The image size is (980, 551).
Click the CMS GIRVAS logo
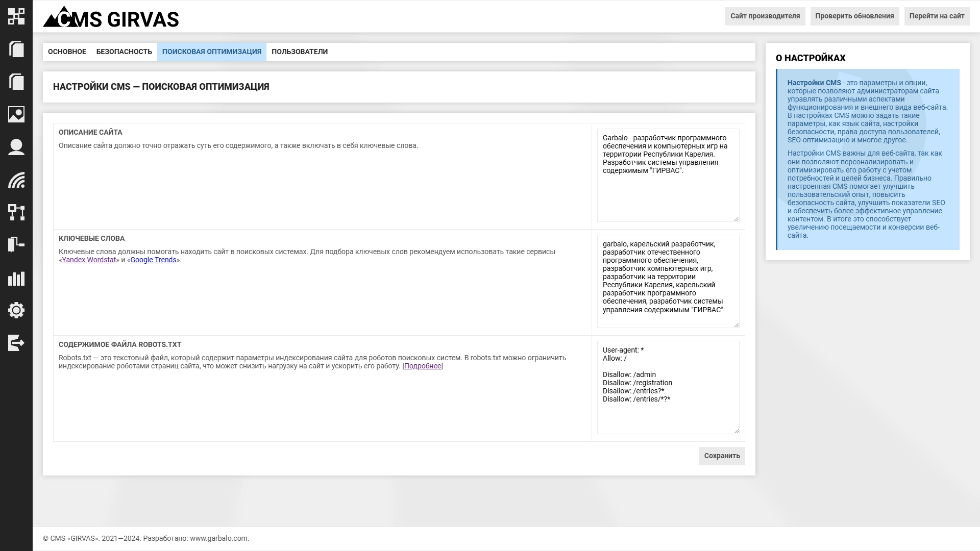coord(111,17)
